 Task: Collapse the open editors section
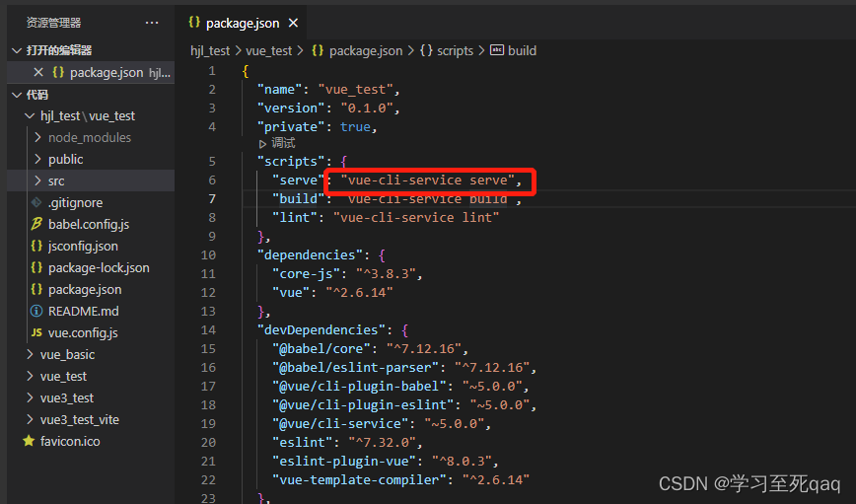coord(17,50)
